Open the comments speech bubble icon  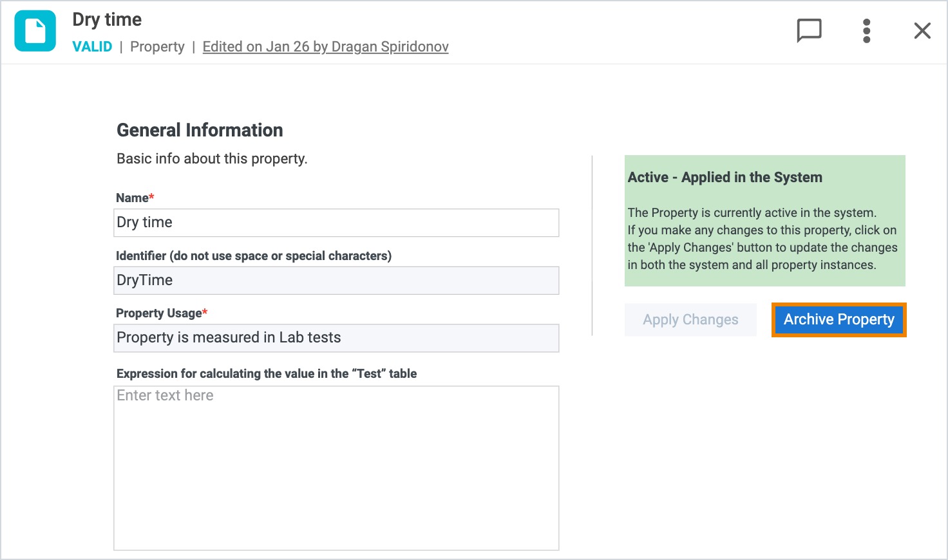pyautogui.click(x=809, y=30)
